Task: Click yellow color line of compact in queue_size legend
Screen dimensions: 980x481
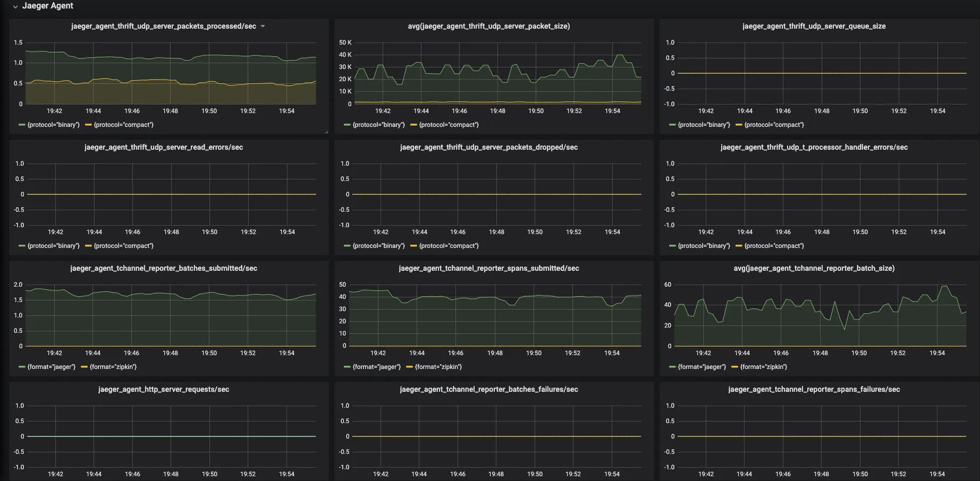Action: coord(739,125)
